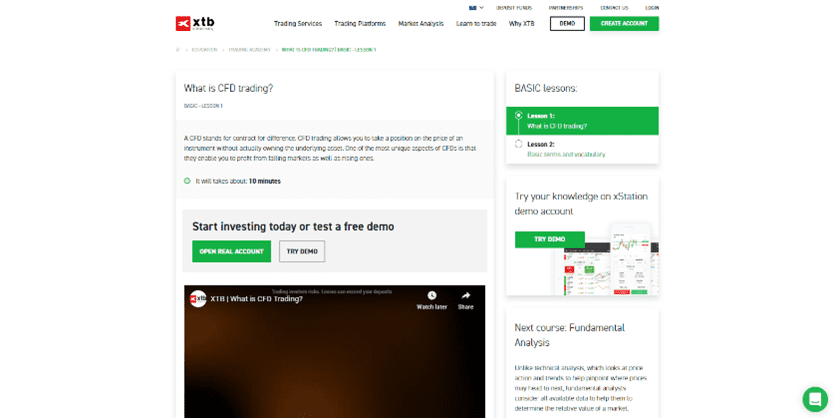Open Market Analysis menu
Viewport: 836px width, 418px height.
click(x=421, y=23)
